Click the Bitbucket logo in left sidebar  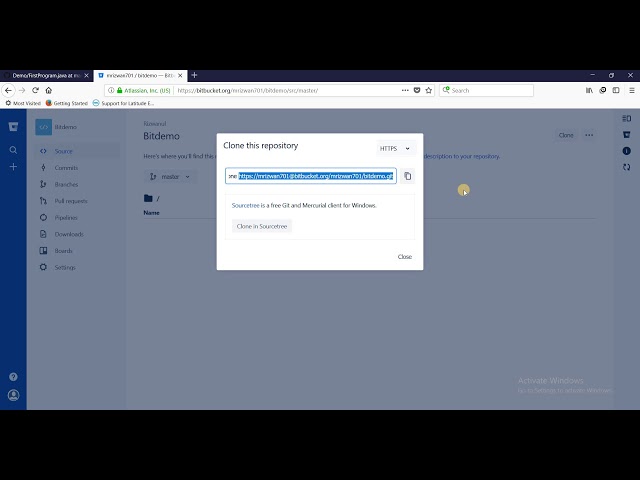coord(13,127)
